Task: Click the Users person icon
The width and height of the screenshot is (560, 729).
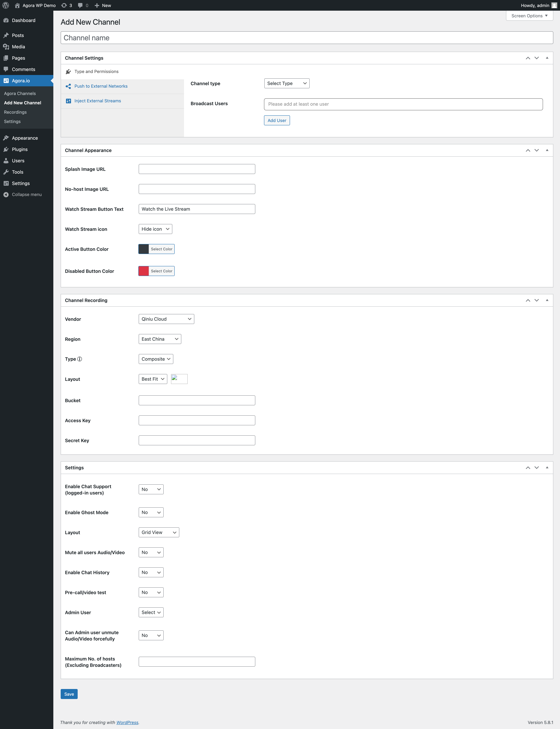Action: pos(6,161)
